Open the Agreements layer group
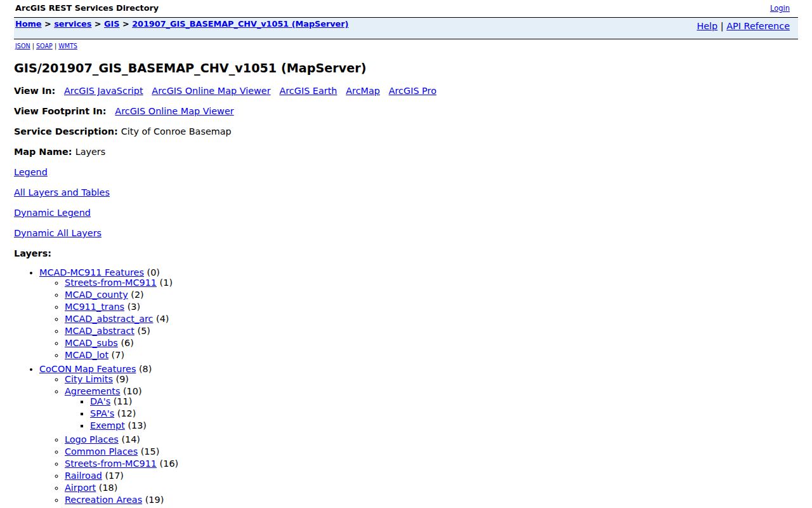812x508 pixels. coord(92,391)
